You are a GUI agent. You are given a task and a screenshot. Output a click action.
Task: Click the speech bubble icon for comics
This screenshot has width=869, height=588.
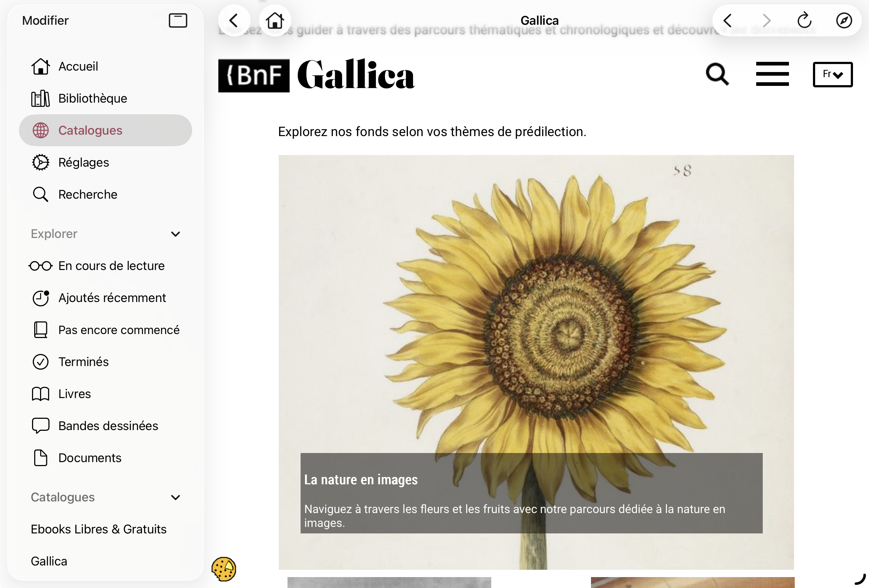pos(40,426)
